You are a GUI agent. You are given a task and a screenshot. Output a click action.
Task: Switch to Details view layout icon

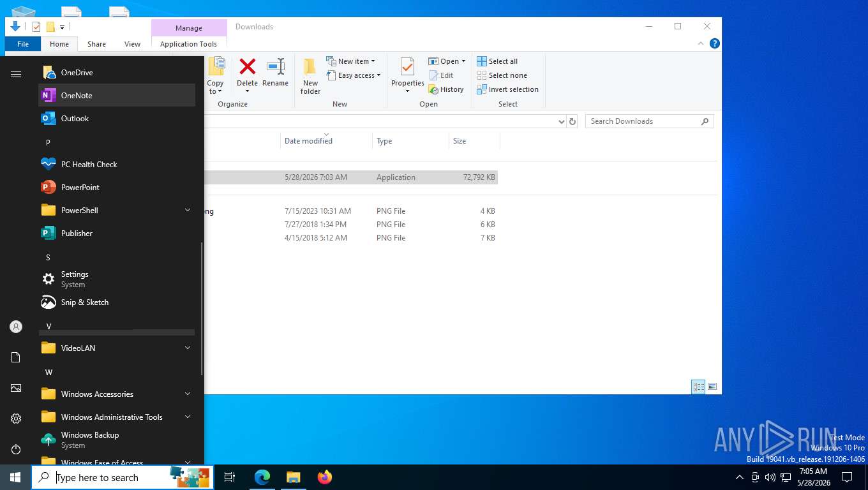click(x=699, y=387)
